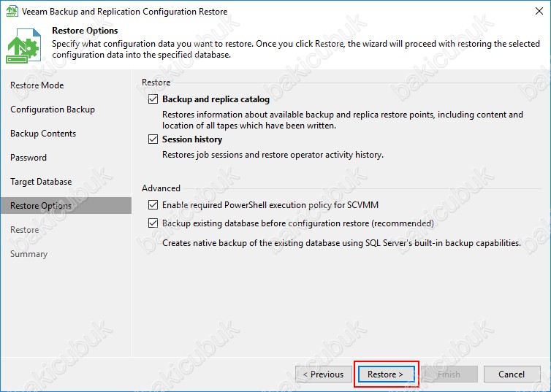Click the 'Backup and replica catalog' label
This screenshot has height=392, width=551.
tap(216, 99)
